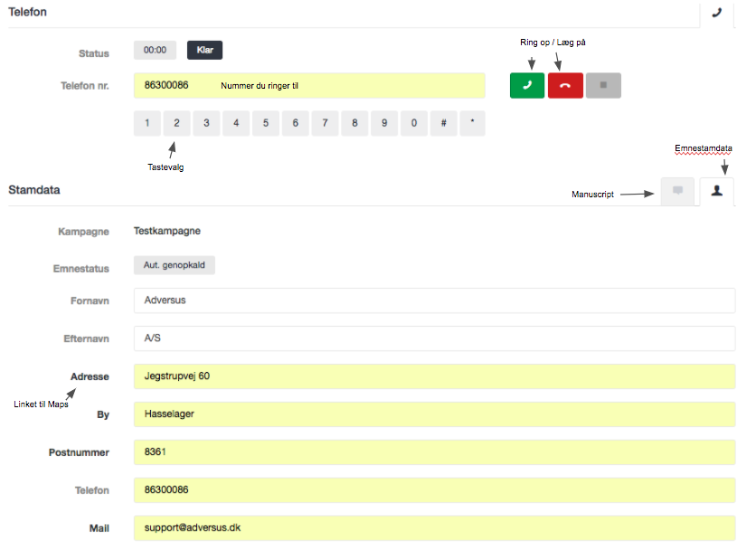Click the Mail field support@adversus.dk
This screenshot has height=552, width=756.
(x=434, y=528)
